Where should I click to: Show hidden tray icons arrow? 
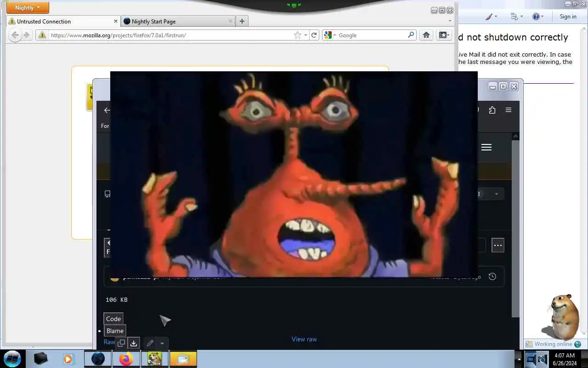point(520,359)
